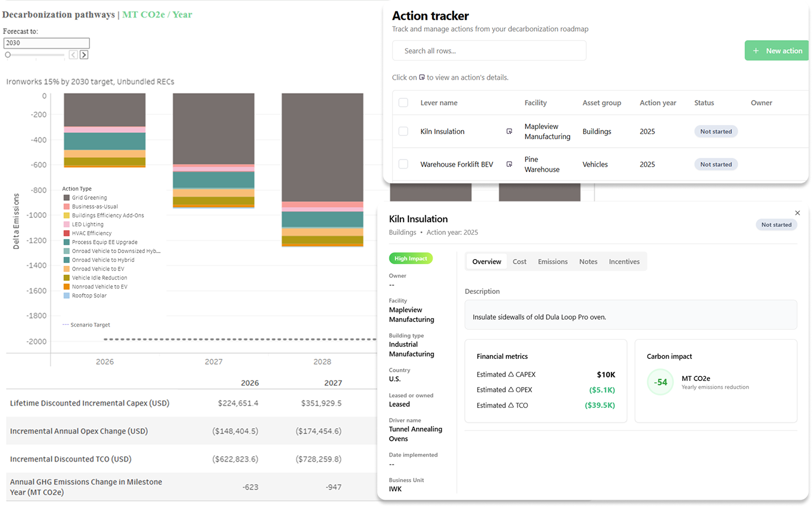Open Warehouse Forklift BEV details icon

509,164
